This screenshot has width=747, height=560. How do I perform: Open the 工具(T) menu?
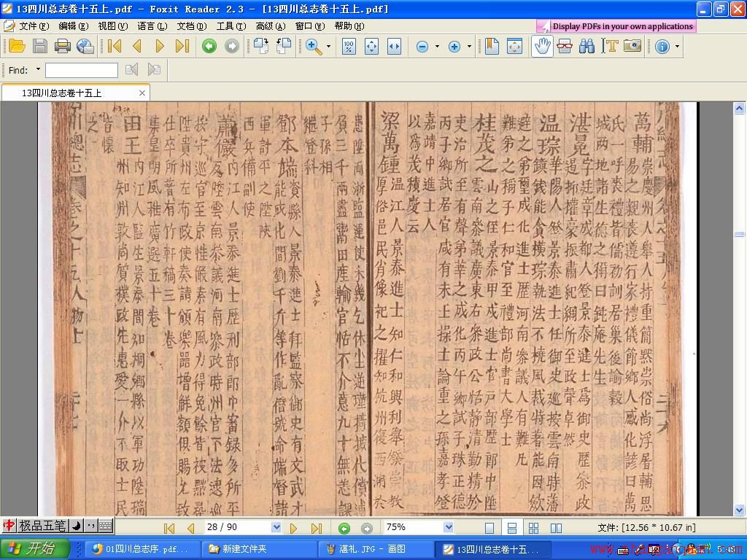tap(231, 26)
